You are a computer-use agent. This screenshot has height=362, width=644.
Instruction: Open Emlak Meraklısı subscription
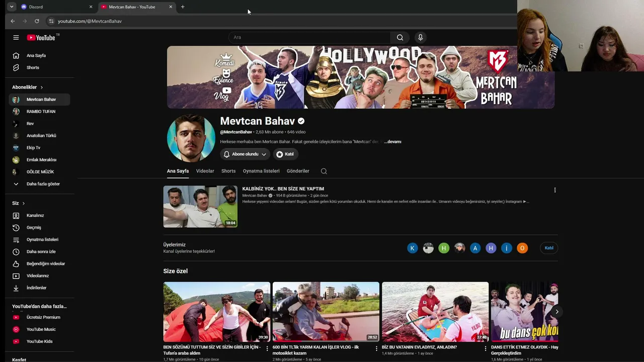[39, 160]
